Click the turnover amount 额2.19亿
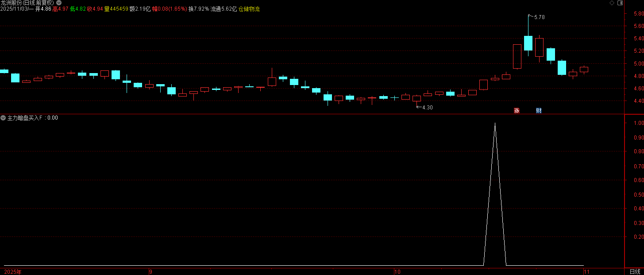The image size is (644, 275). pos(140,9)
